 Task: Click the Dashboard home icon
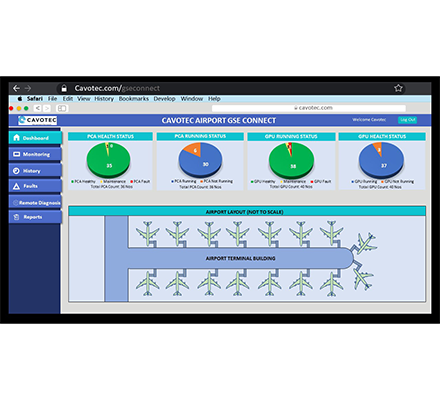pyautogui.click(x=16, y=138)
